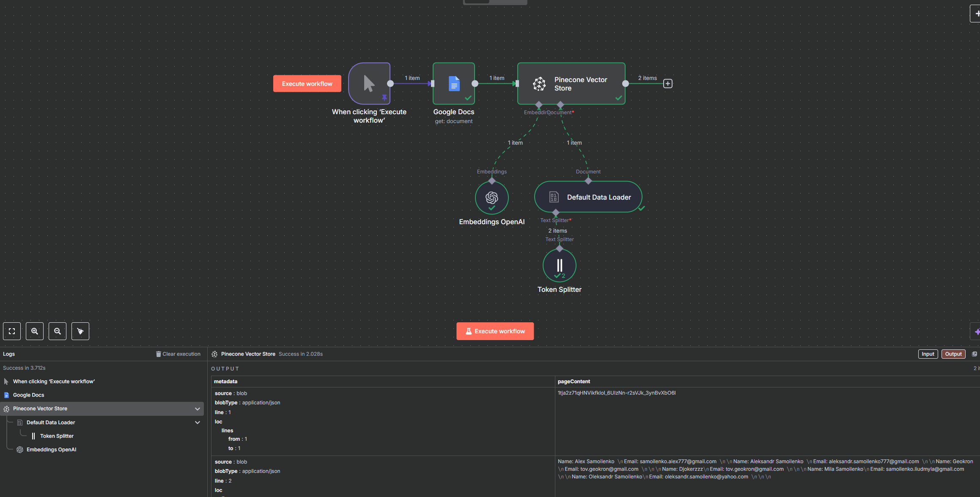Select the Token Splitter node icon
Image resolution: width=980 pixels, height=497 pixels.
pyautogui.click(x=559, y=265)
